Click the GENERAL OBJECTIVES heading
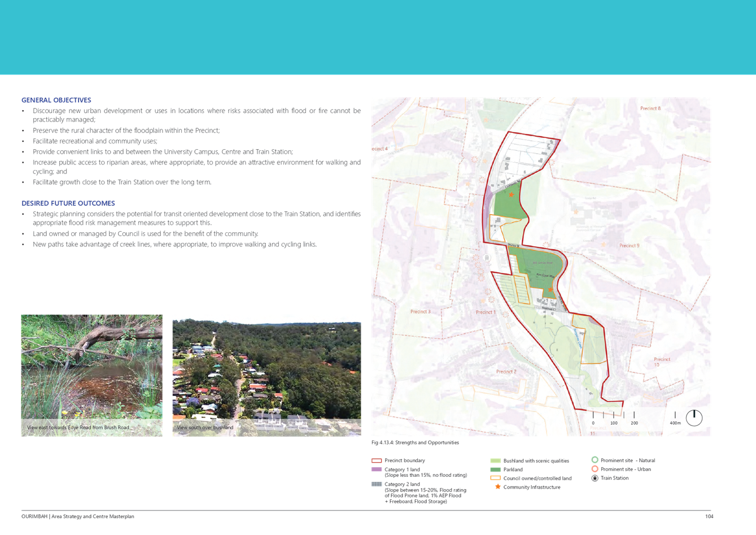Screen dimensions: 756x535 (56, 100)
